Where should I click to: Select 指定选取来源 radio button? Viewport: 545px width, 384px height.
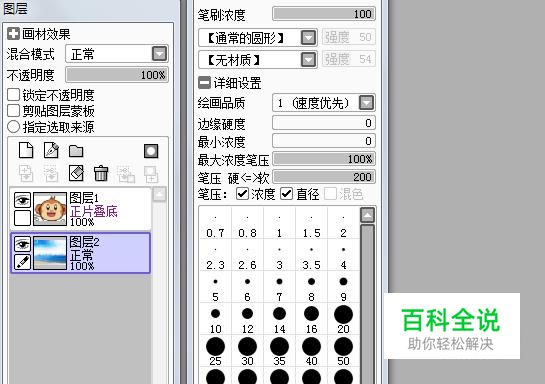pyautogui.click(x=13, y=126)
